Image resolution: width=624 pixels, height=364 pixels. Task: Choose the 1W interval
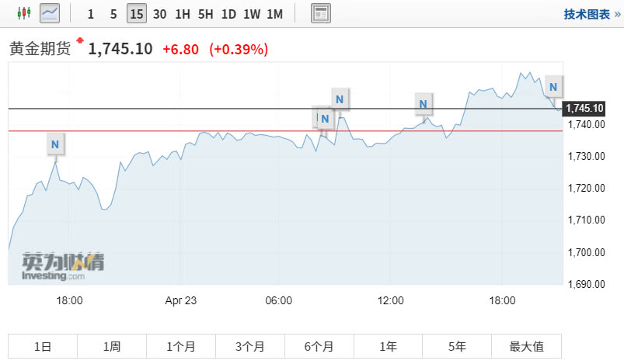[252, 14]
